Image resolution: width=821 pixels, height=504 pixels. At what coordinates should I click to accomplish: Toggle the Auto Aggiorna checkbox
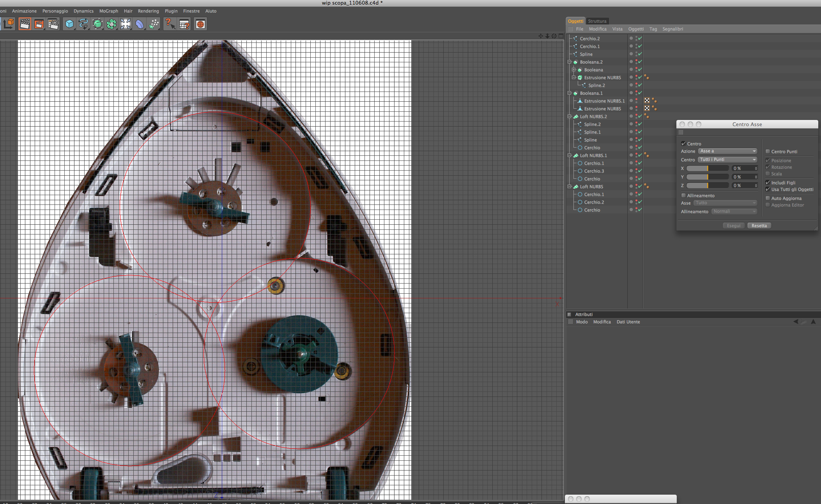tap(768, 198)
